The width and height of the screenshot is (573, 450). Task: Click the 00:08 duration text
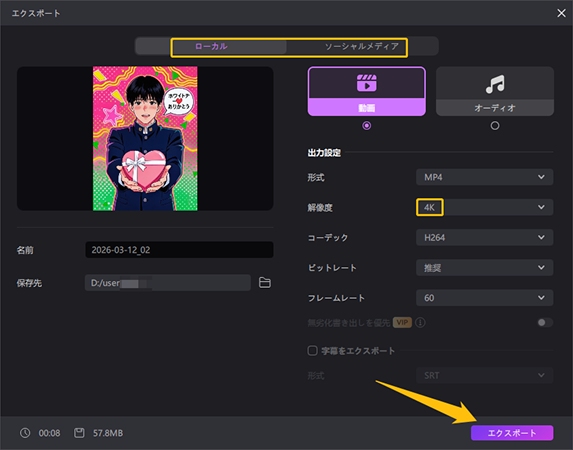tap(49, 433)
